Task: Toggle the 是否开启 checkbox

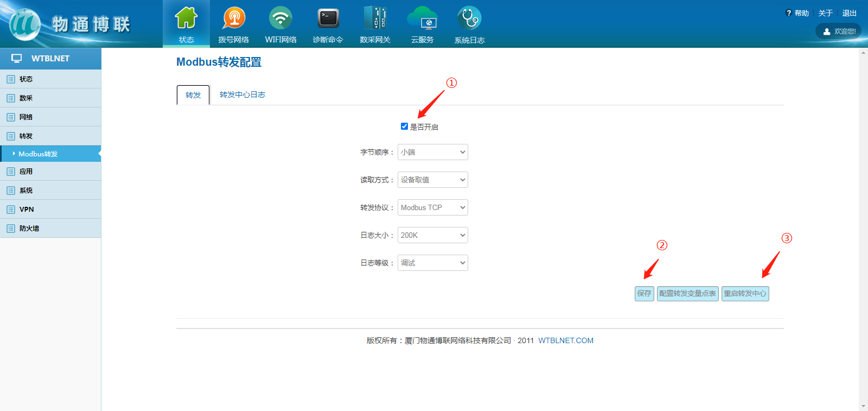Action: [404, 127]
